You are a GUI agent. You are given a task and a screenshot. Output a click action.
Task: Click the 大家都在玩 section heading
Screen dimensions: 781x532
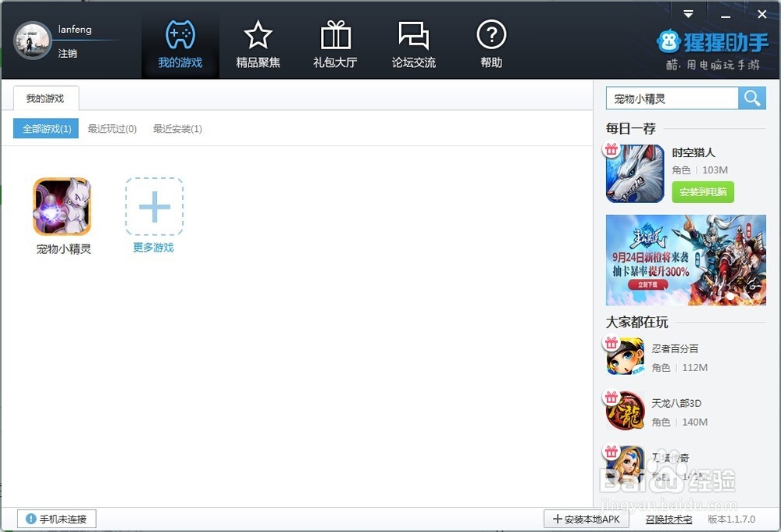[637, 322]
